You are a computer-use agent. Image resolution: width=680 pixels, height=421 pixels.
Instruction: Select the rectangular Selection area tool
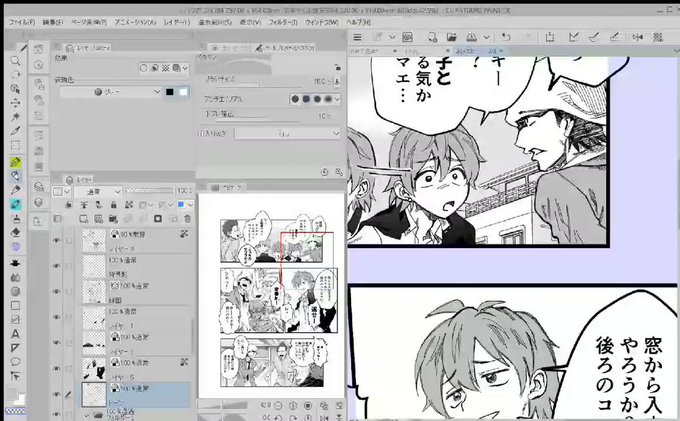[15, 145]
